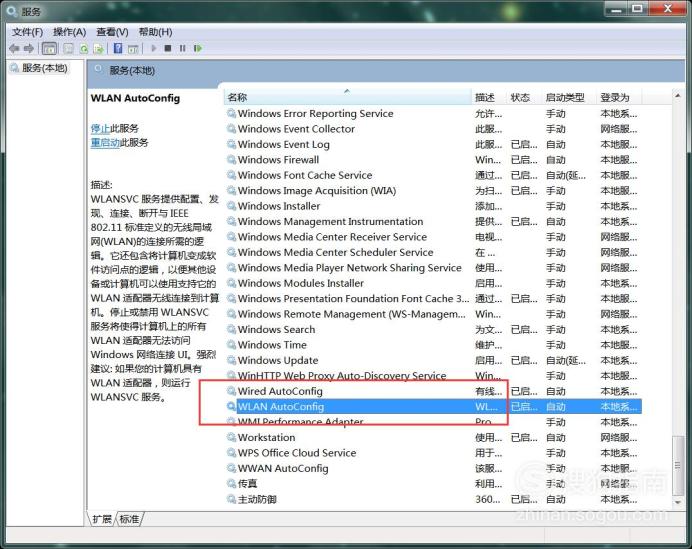Open the 文件(F) menu
This screenshot has width=692, height=549.
click(27, 32)
